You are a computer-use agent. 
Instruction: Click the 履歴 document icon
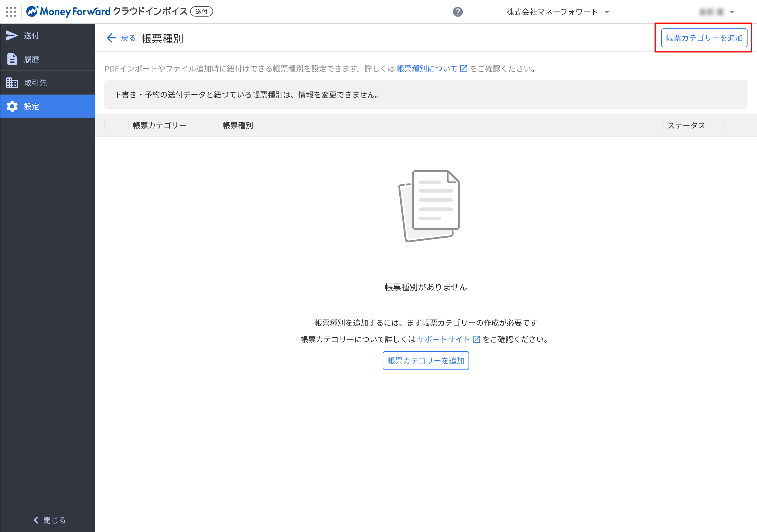[x=12, y=59]
